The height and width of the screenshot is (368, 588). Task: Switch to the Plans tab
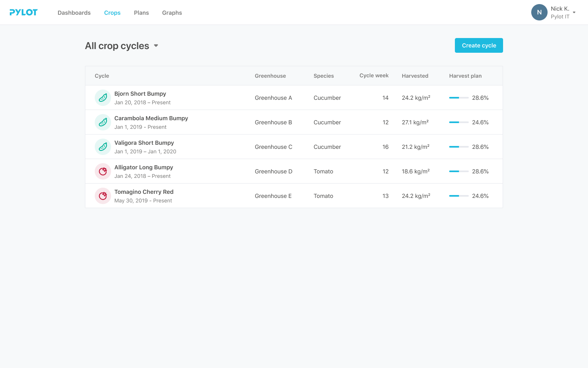(141, 13)
